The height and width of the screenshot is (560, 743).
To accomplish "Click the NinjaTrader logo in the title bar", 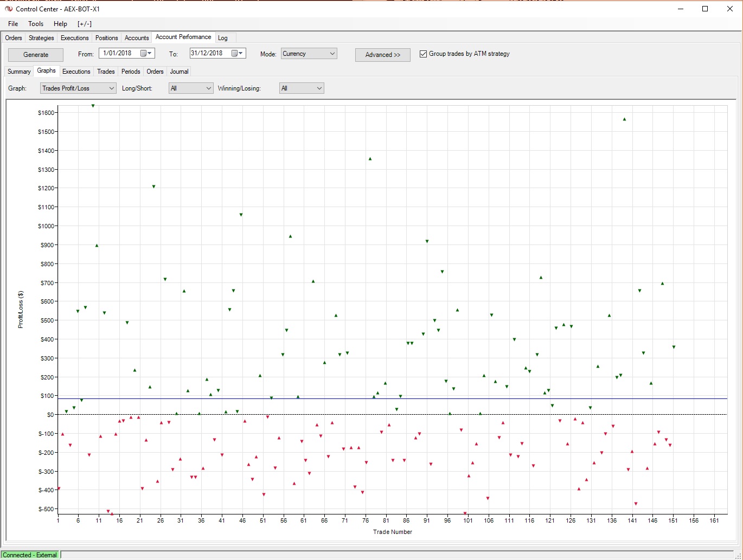I will point(9,9).
